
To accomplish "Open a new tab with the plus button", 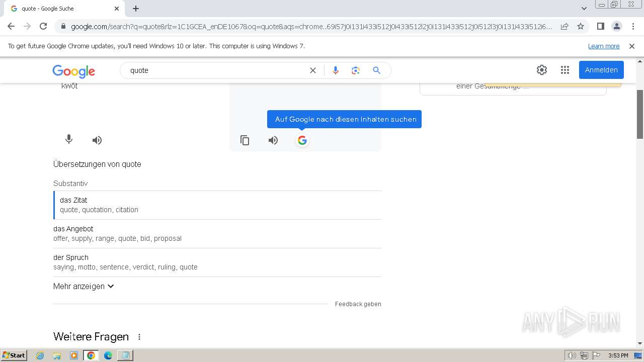I will click(x=136, y=9).
